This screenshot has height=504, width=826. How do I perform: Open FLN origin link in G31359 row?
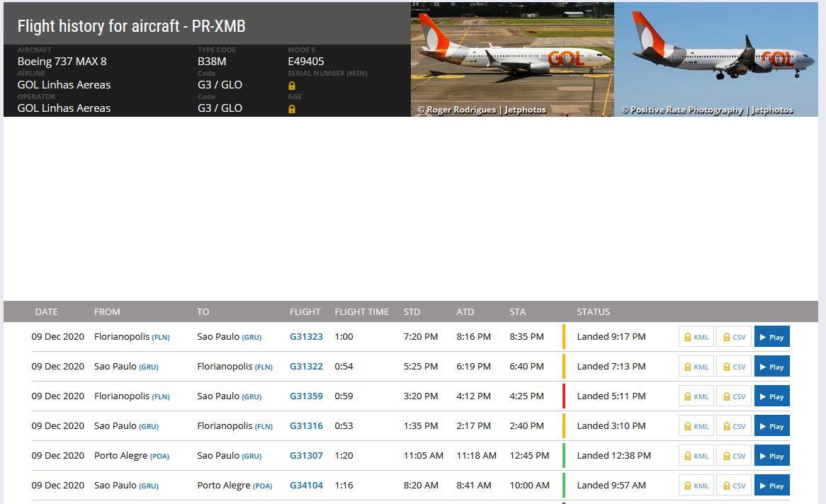pyautogui.click(x=161, y=396)
